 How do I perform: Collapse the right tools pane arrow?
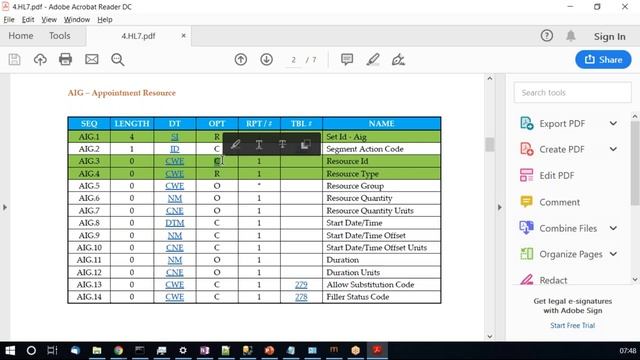point(500,207)
